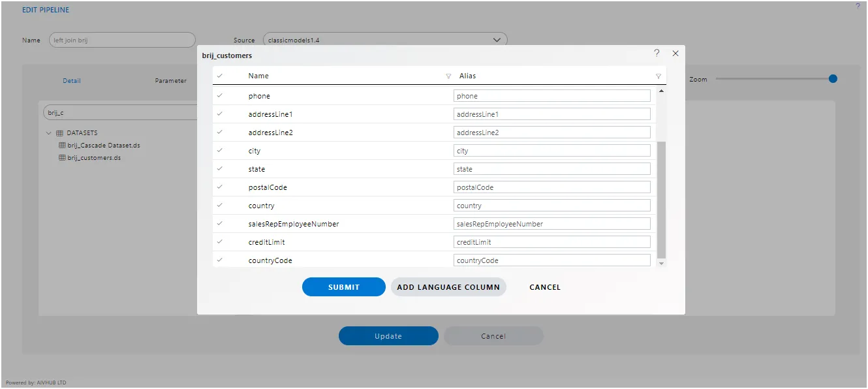Edit the addressLine2 alias field
Image resolution: width=868 pixels, height=389 pixels.
[x=552, y=132]
